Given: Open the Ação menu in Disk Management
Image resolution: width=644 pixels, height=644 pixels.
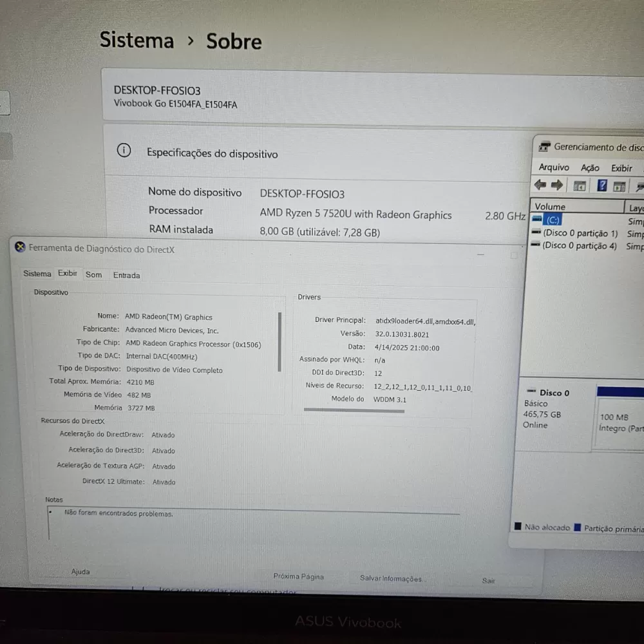Looking at the screenshot, I should [589, 167].
